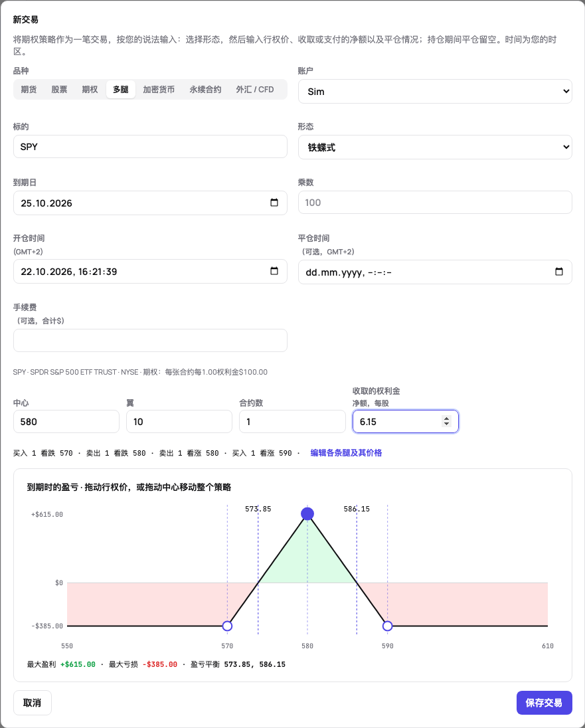Click the 中心 field showing 580

pos(66,422)
